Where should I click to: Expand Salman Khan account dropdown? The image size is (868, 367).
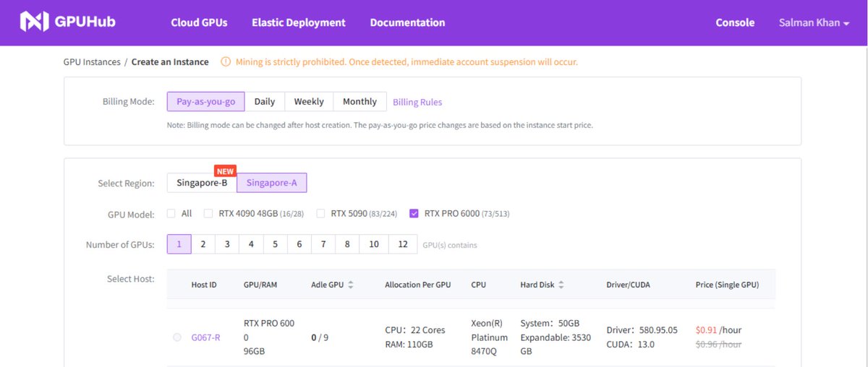[x=814, y=22]
